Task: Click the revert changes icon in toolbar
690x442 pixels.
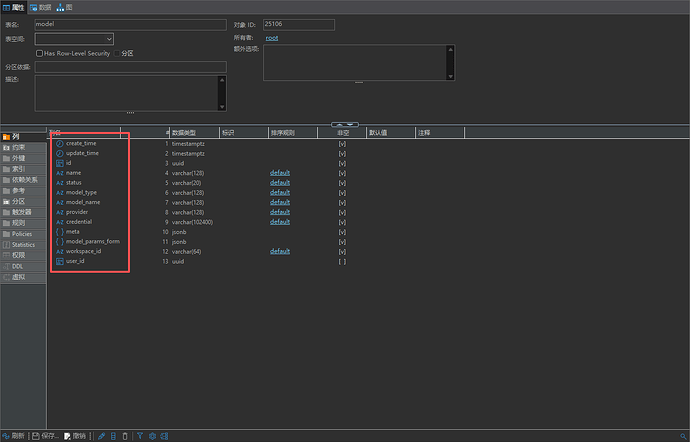Action: pyautogui.click(x=67, y=436)
